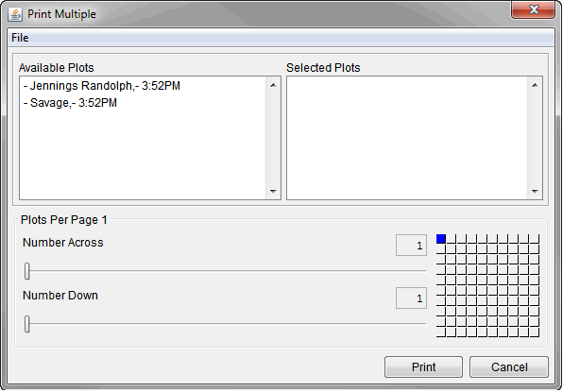This screenshot has width=563, height=392.
Task: Click Available Plots scroll down arrow
Action: point(273,192)
